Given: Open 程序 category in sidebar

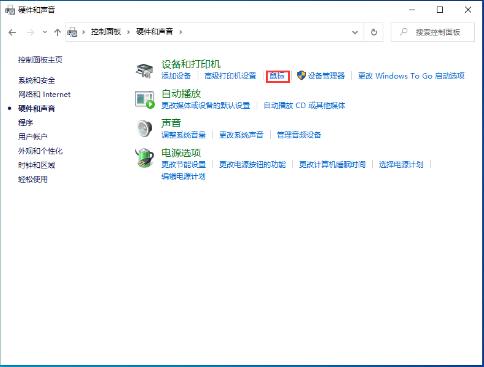Looking at the screenshot, I should pyautogui.click(x=26, y=123).
